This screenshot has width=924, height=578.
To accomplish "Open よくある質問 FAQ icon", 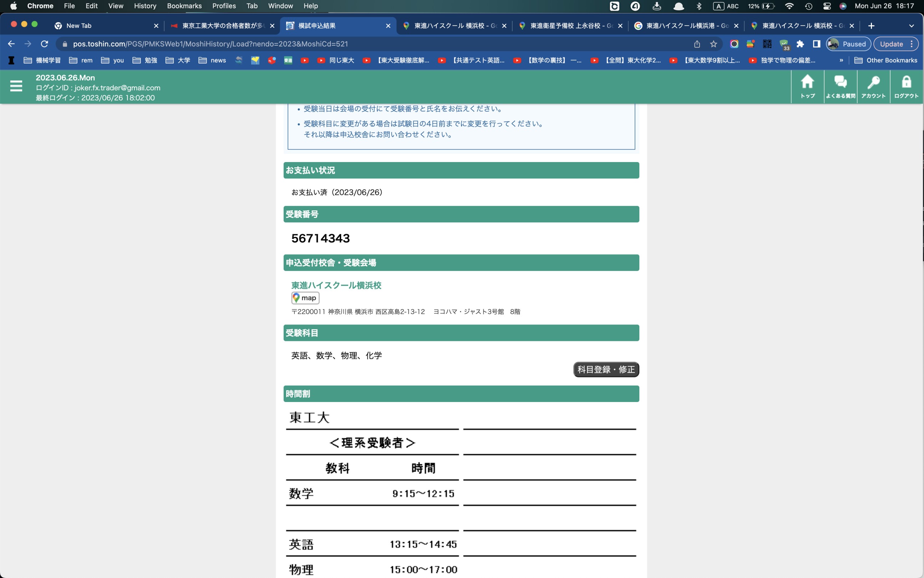I will pyautogui.click(x=841, y=86).
